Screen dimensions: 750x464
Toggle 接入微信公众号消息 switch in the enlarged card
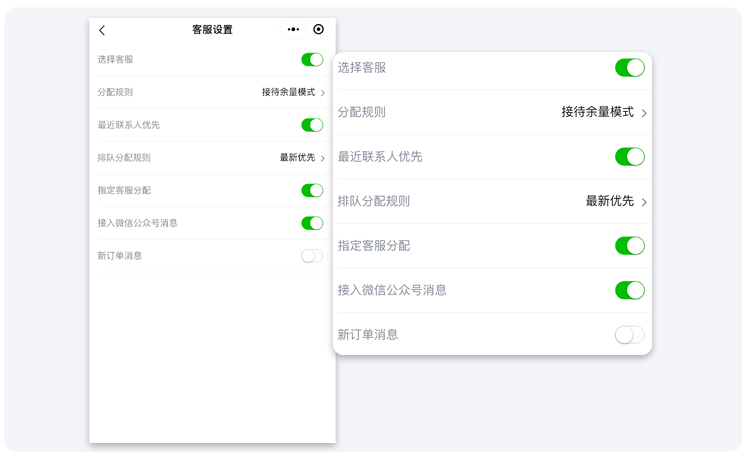pos(629,290)
